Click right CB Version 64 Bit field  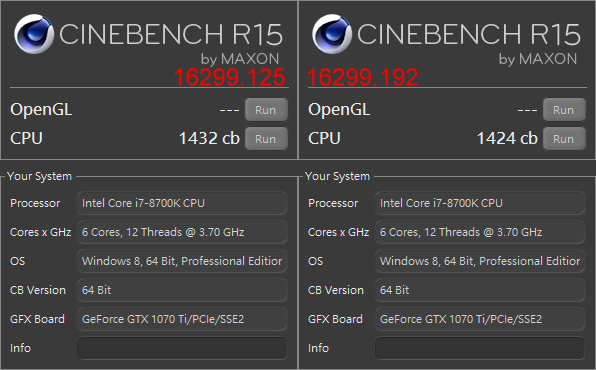(x=480, y=290)
